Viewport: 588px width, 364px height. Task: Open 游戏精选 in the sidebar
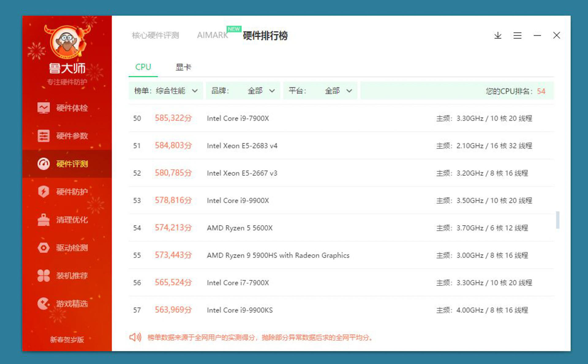(67, 303)
